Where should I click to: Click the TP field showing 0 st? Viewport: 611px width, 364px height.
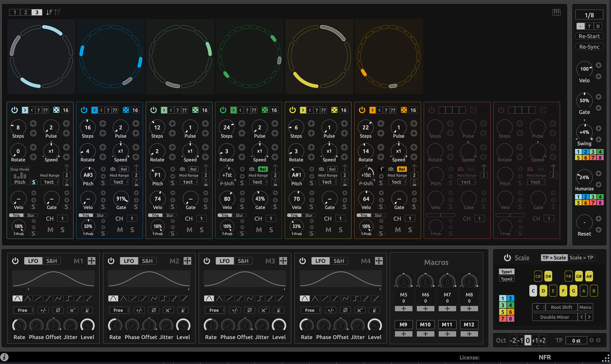click(576, 340)
